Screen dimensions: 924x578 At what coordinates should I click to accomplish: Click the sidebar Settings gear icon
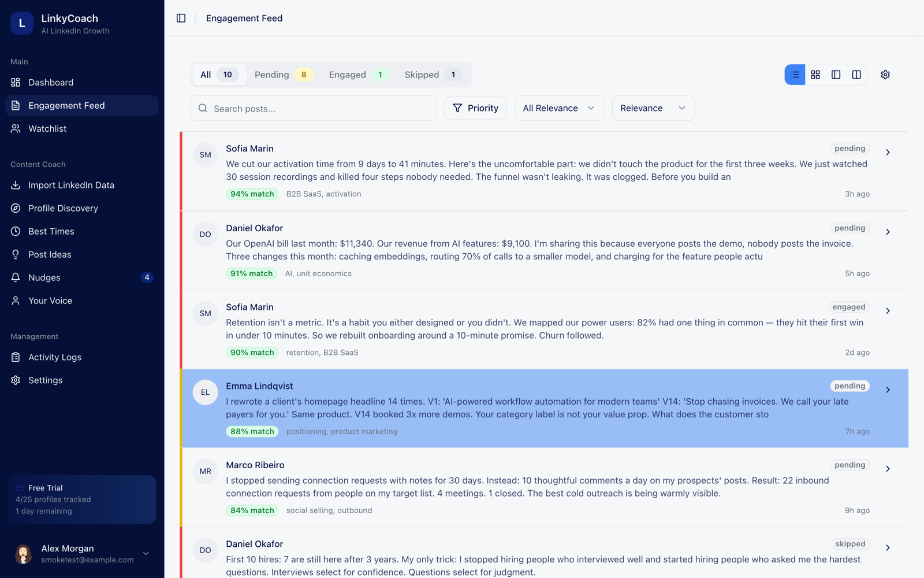coord(16,380)
